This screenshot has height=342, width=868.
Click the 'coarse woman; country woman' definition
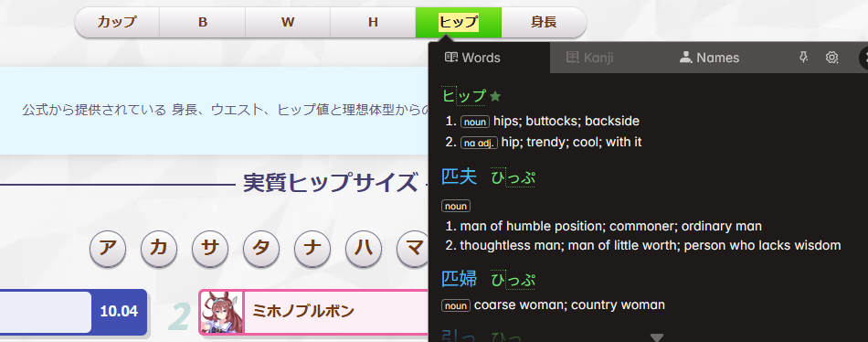pyautogui.click(x=569, y=305)
